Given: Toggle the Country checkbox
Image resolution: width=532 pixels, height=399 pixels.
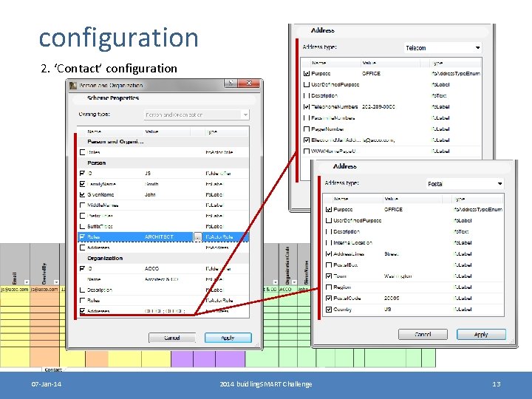Looking at the screenshot, I should (328, 310).
